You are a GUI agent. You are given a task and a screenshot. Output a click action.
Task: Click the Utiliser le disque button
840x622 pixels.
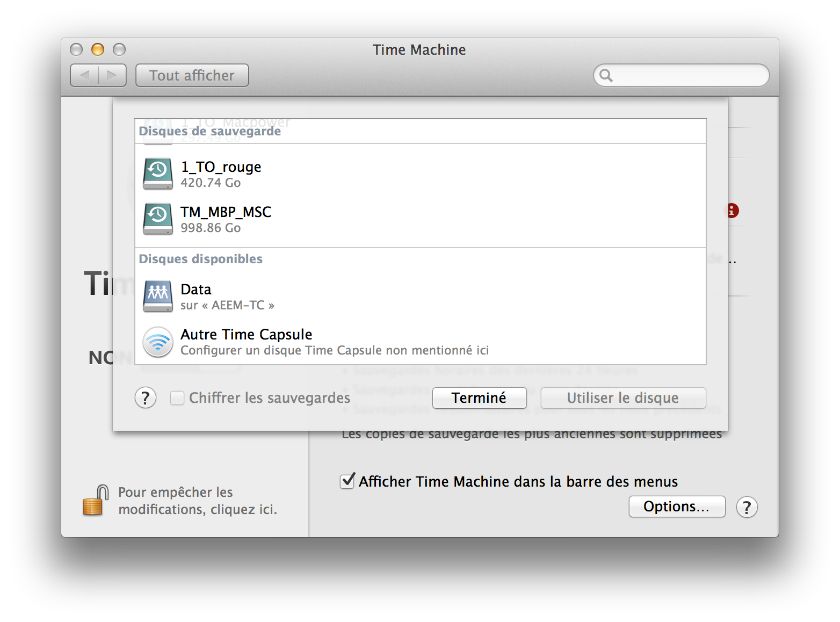tap(622, 398)
